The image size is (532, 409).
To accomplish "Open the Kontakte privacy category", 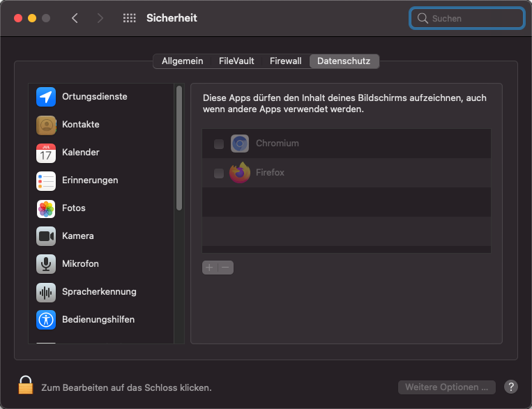I will [101, 125].
